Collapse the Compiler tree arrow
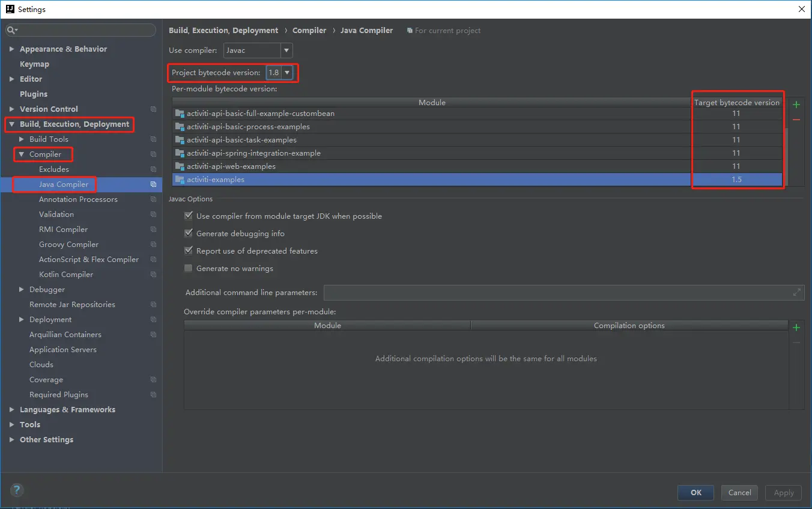 pos(22,154)
